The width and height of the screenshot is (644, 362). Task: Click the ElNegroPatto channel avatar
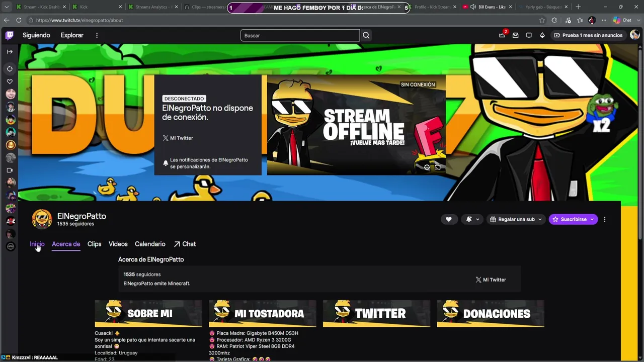point(42,219)
